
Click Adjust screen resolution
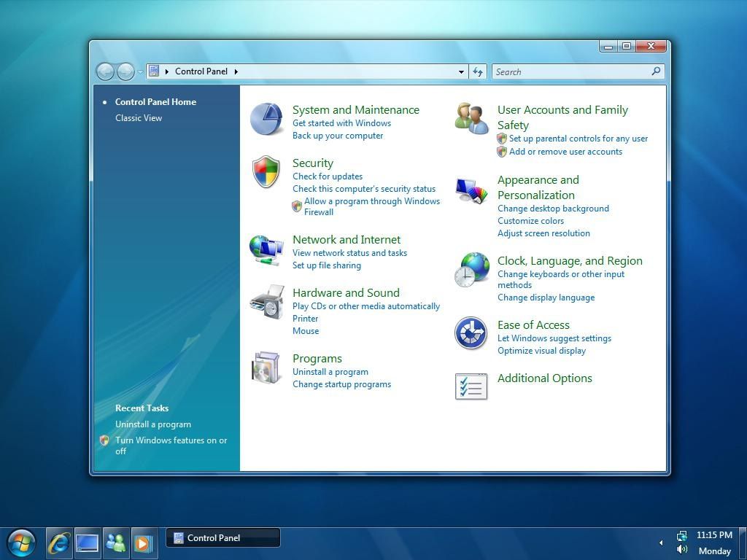(543, 233)
